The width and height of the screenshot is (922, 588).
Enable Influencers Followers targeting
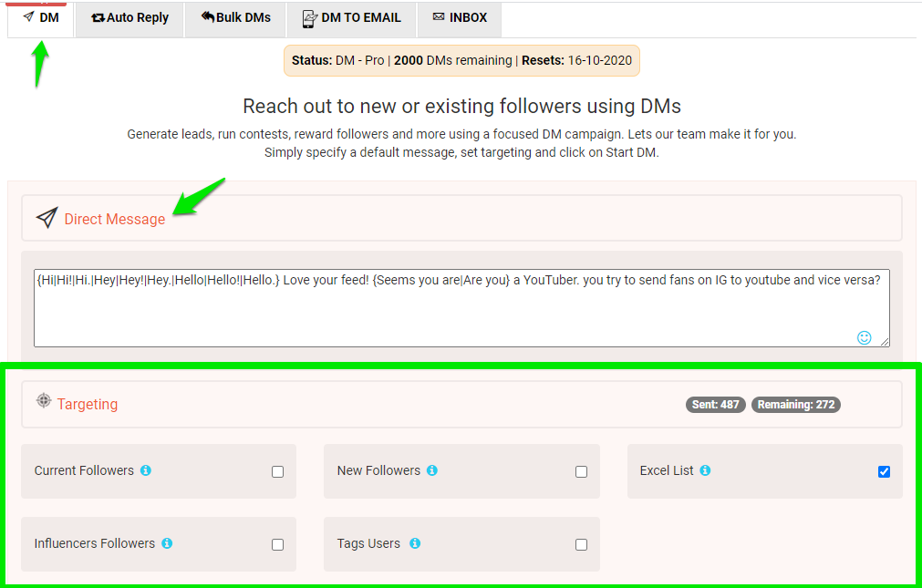pyautogui.click(x=277, y=544)
